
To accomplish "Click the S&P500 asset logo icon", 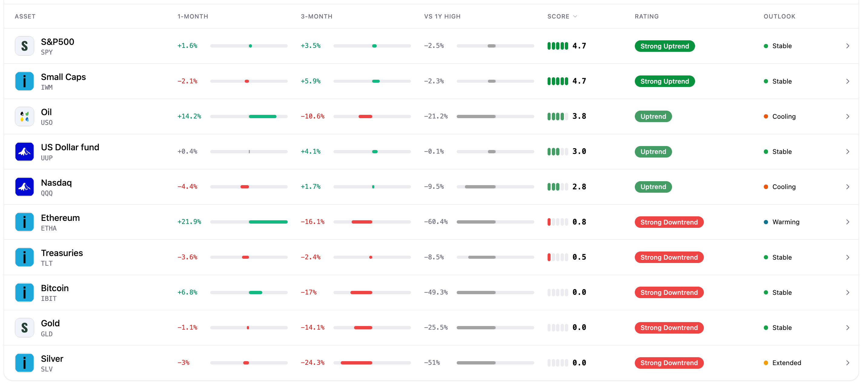I will pyautogui.click(x=25, y=46).
